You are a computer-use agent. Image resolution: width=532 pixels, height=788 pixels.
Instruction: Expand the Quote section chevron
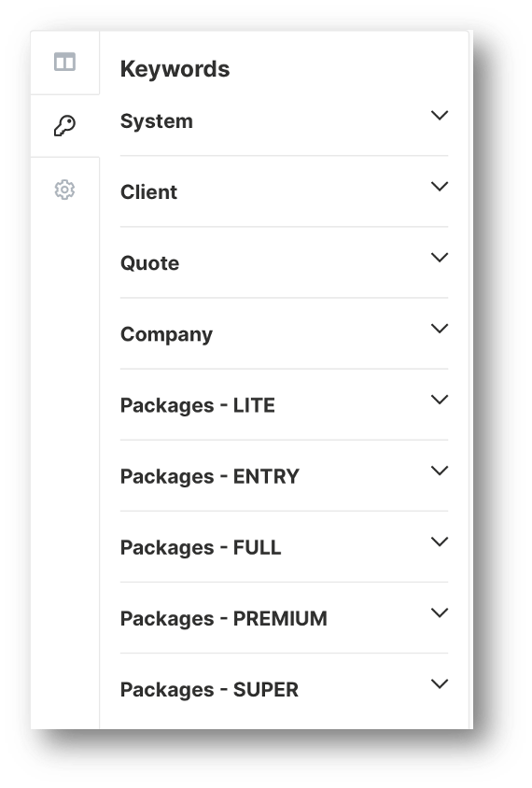click(440, 258)
